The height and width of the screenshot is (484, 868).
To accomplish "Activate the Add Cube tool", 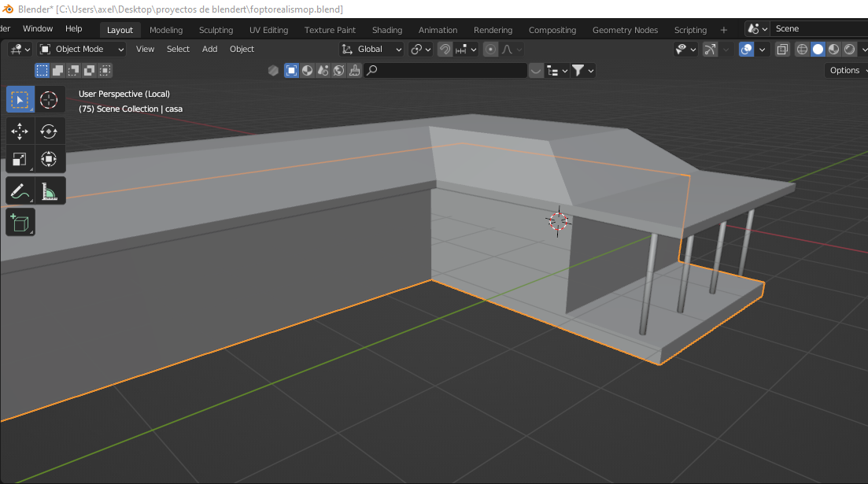I will pos(20,222).
